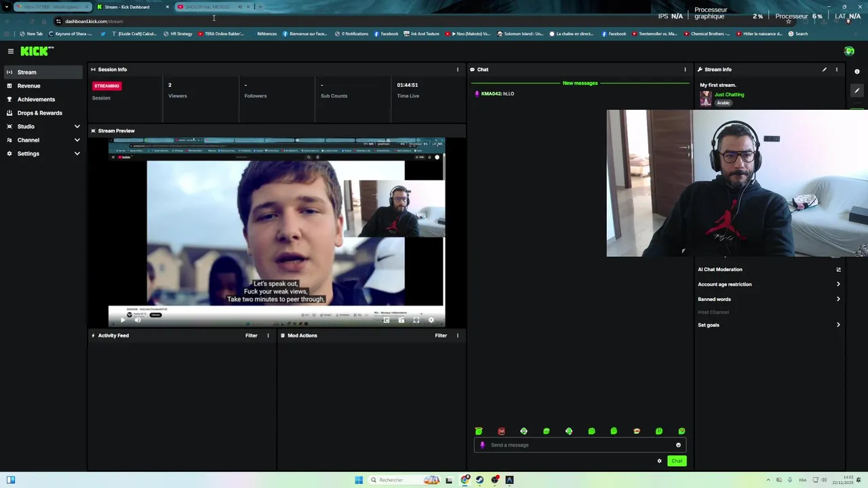Click the Session Info panel title
868x488 pixels.
click(x=113, y=69)
